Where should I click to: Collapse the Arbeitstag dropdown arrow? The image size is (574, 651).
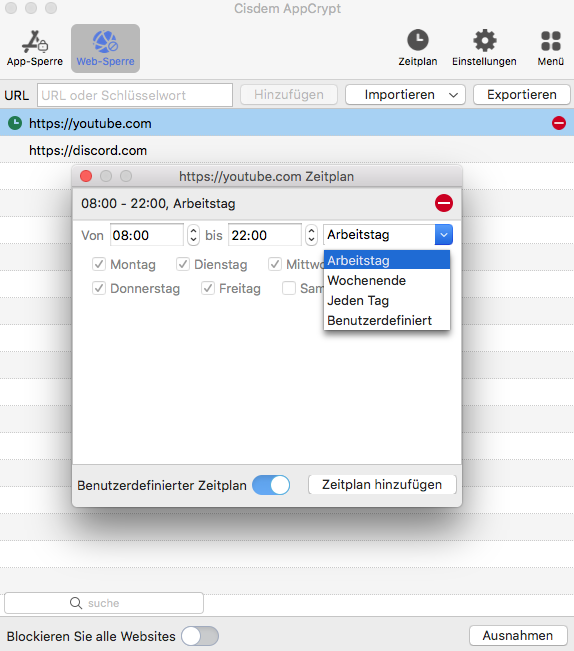[444, 235]
